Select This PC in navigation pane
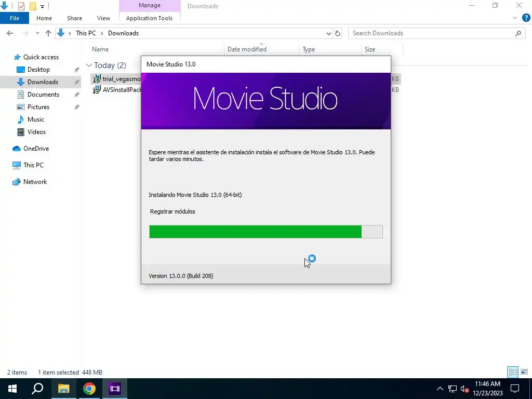This screenshot has width=532, height=399. pos(33,165)
